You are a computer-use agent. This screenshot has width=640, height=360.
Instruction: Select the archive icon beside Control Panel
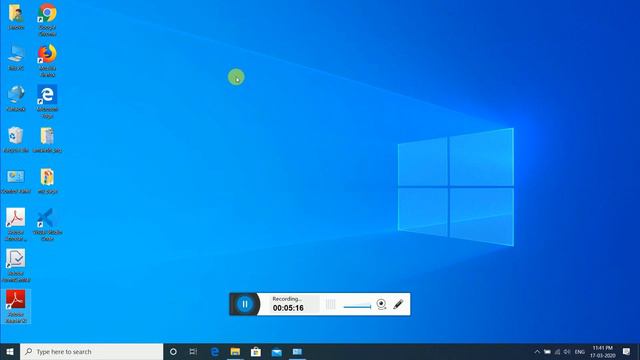point(47,181)
